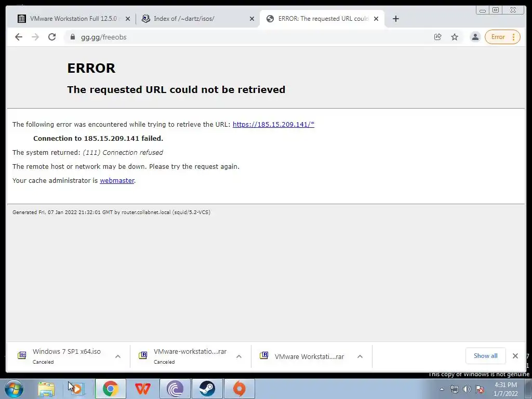Open Action Center flag icon
The height and width of the screenshot is (399, 532).
coord(480,389)
